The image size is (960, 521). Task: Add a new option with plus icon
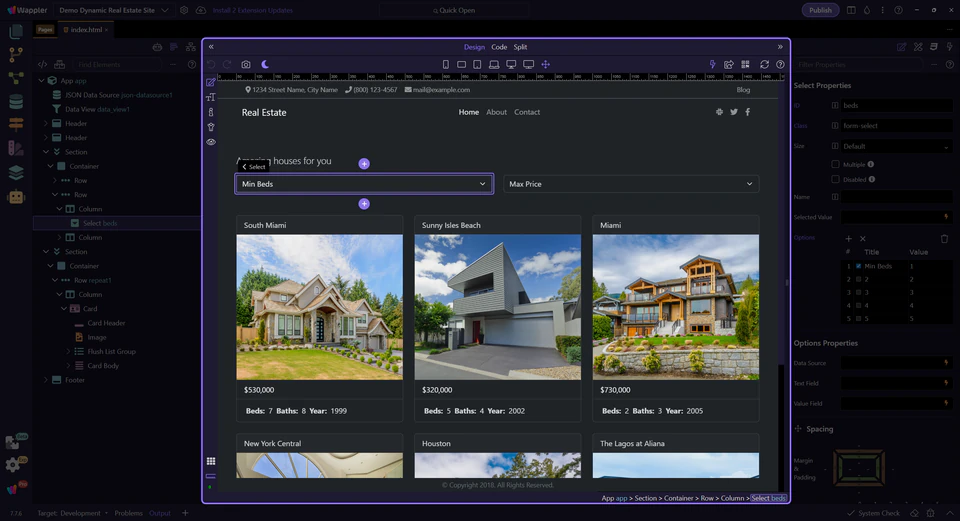coord(849,238)
